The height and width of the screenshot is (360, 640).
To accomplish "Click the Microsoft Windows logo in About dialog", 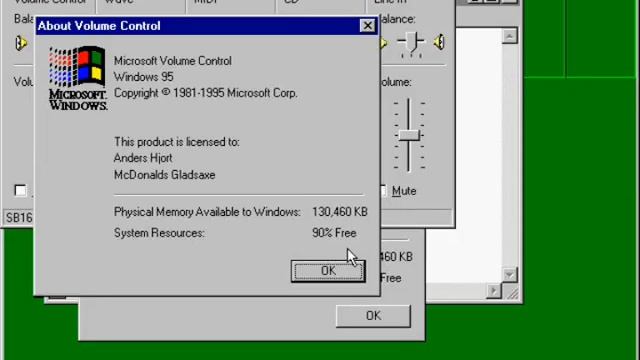I will coord(78,78).
